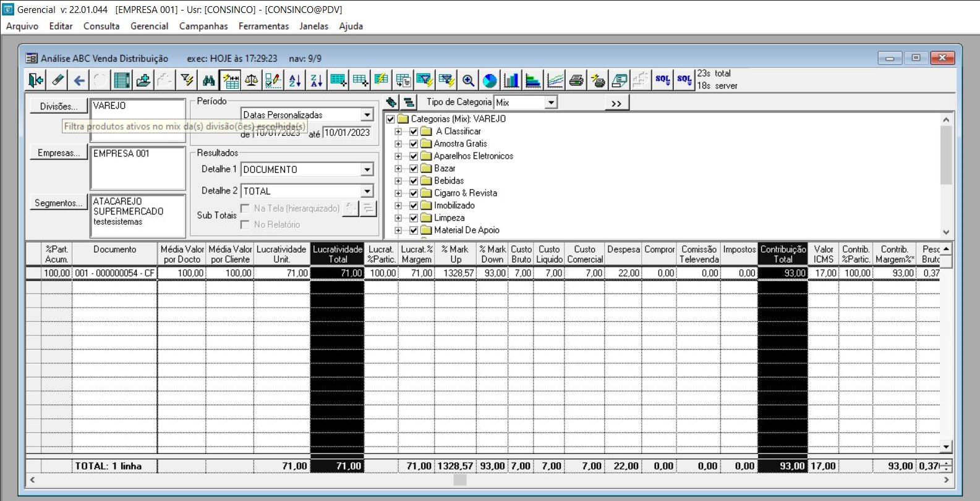Open the pie chart view
Viewport: 980px width, 501px height.
point(490,80)
